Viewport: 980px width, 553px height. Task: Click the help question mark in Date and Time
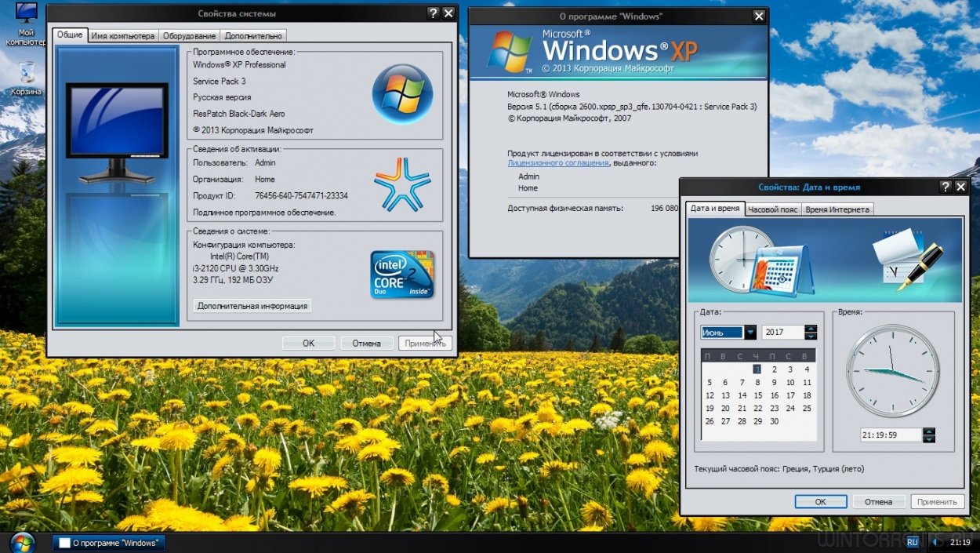[946, 187]
